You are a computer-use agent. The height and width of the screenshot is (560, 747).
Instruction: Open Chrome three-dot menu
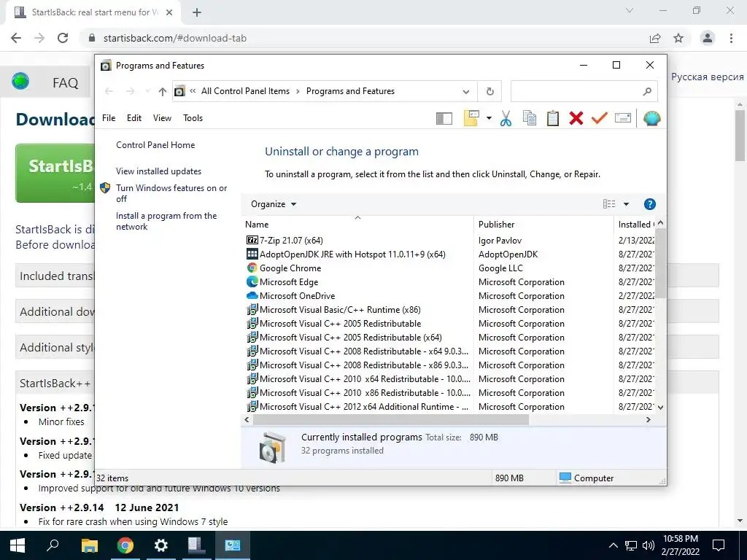coord(731,38)
